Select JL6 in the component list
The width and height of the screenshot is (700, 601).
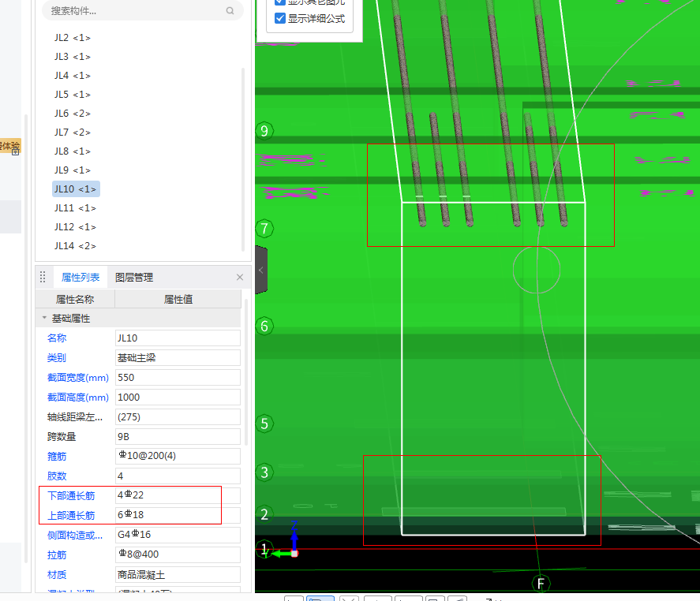(x=72, y=114)
